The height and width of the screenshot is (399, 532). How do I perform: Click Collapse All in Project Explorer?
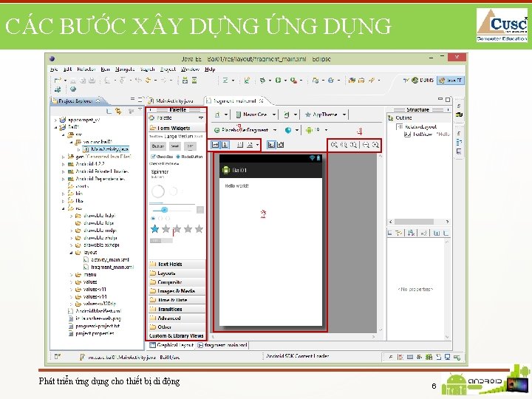[109, 111]
